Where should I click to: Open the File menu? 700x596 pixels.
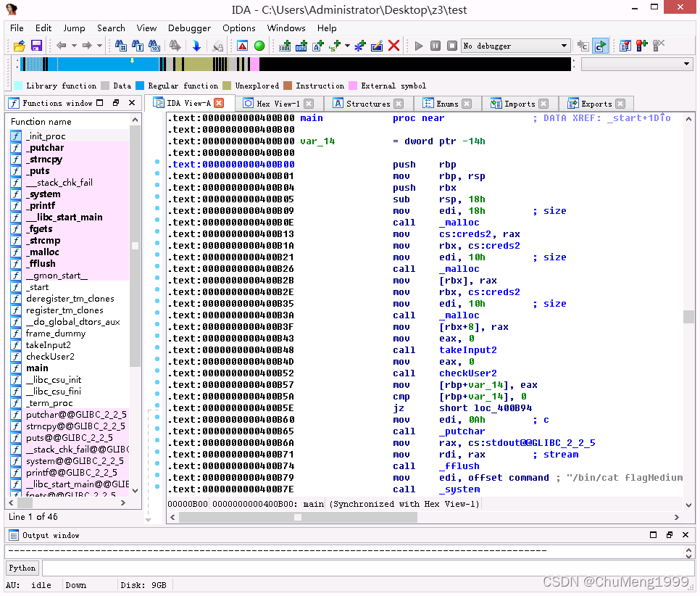pyautogui.click(x=17, y=28)
